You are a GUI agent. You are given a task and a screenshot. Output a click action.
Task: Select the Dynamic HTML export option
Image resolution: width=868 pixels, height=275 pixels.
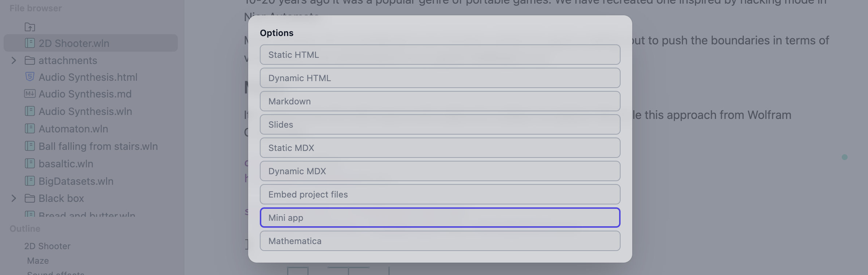pos(440,78)
